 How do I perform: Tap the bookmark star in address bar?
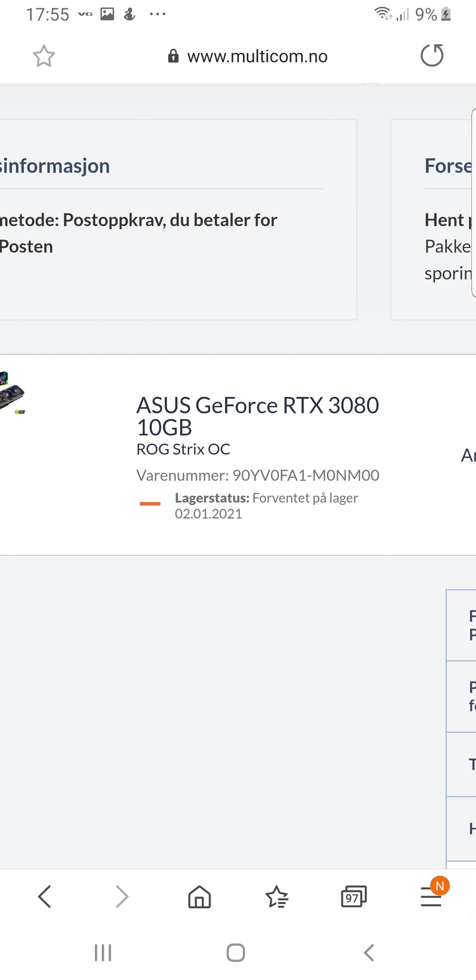(44, 56)
